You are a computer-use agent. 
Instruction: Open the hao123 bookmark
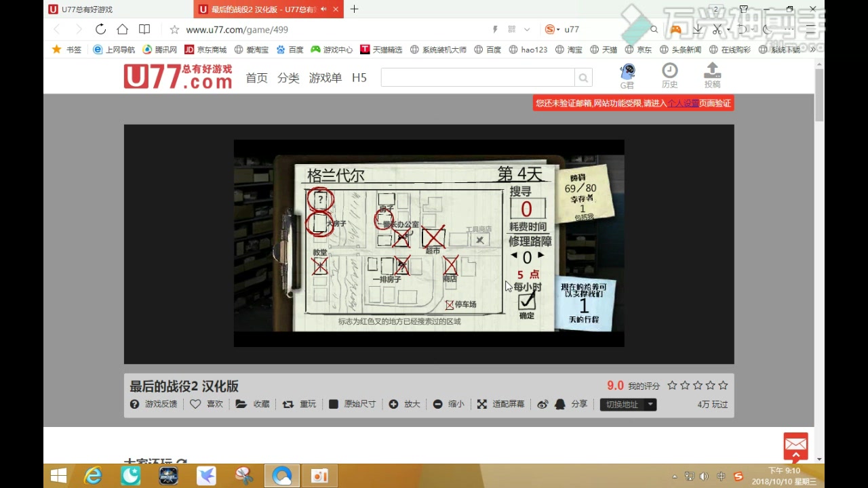528,49
